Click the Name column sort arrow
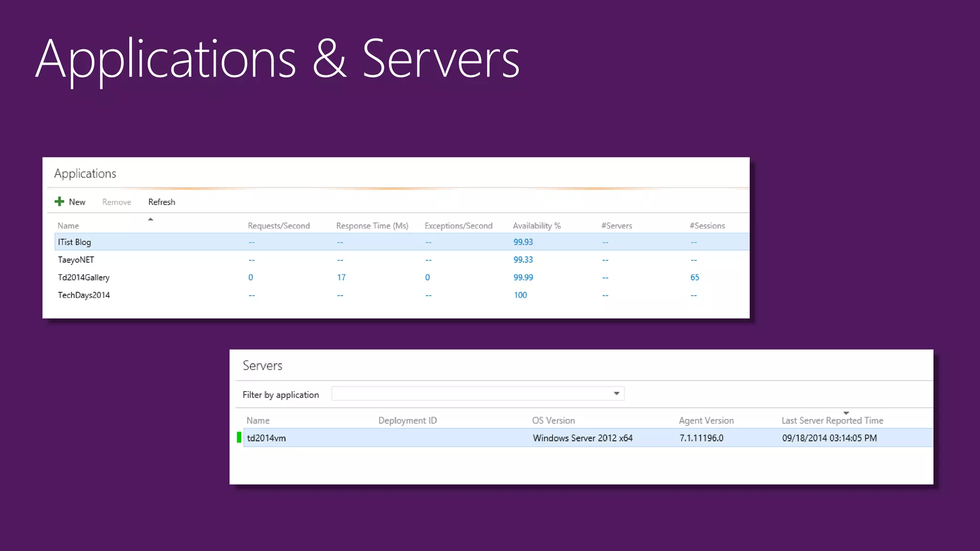The height and width of the screenshot is (551, 980). 150,219
